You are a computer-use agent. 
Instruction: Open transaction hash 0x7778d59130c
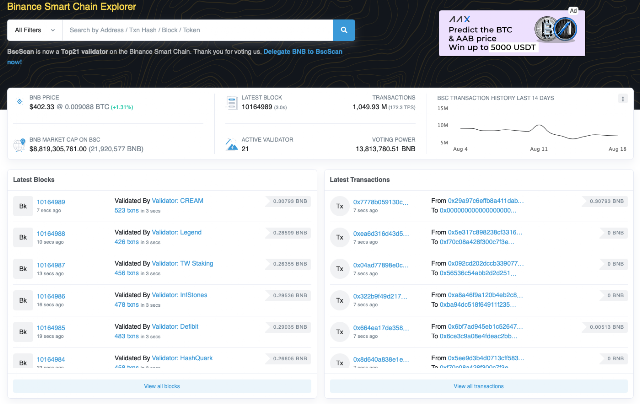click(381, 202)
